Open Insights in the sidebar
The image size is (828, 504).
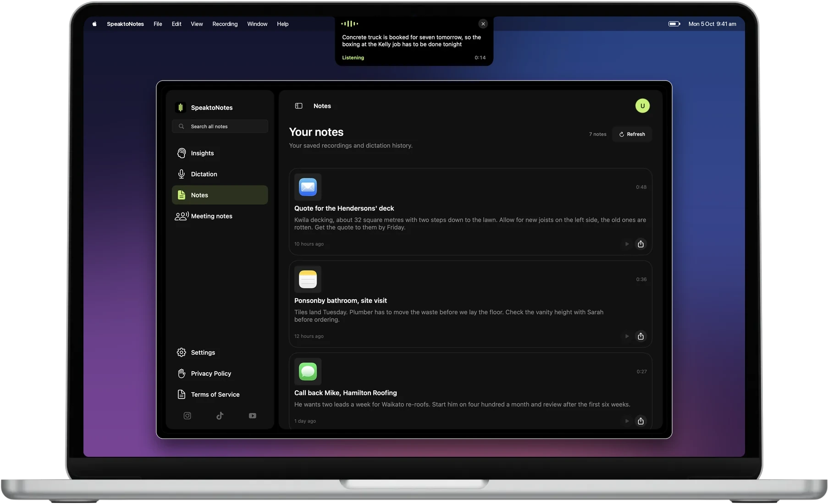[220, 153]
